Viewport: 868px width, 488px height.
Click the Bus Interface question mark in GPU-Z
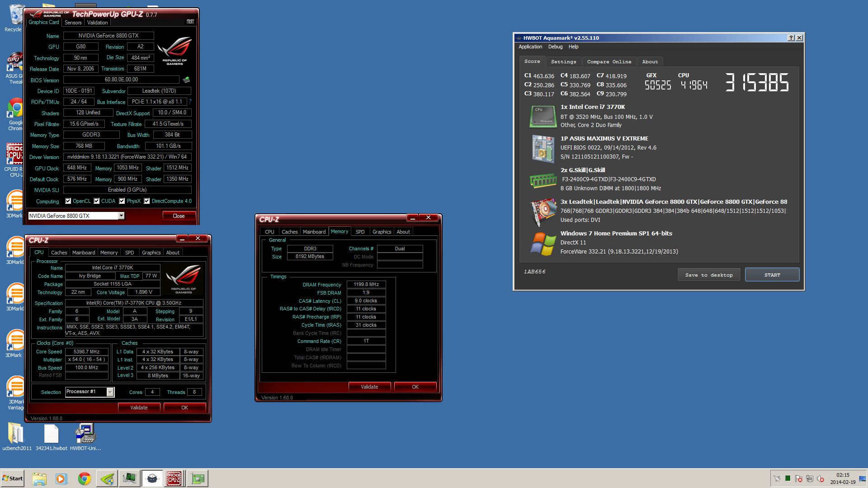pyautogui.click(x=190, y=102)
